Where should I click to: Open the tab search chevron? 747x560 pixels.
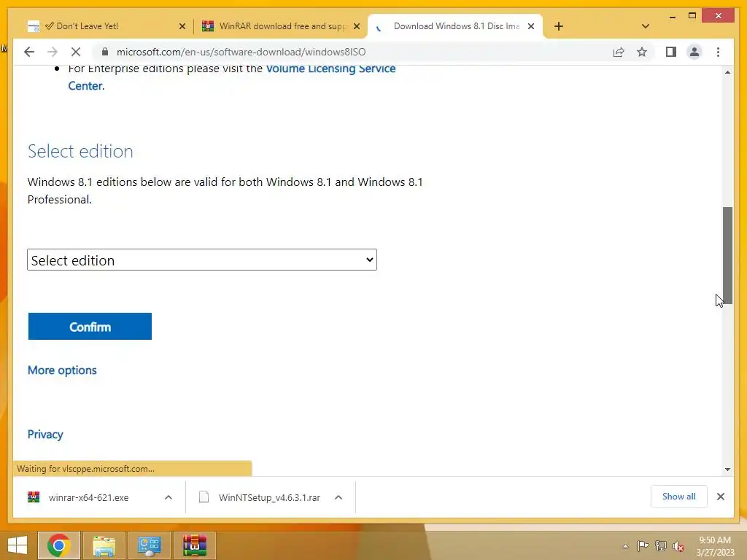[x=646, y=26]
